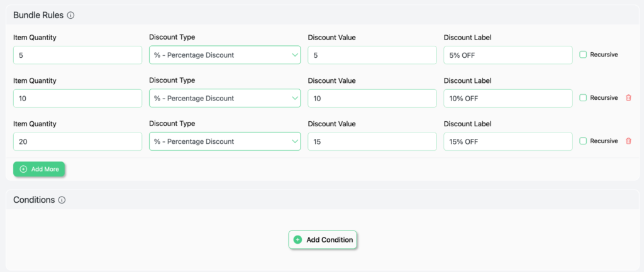
Task: Click the Bundle Rules info icon
Action: [70, 14]
